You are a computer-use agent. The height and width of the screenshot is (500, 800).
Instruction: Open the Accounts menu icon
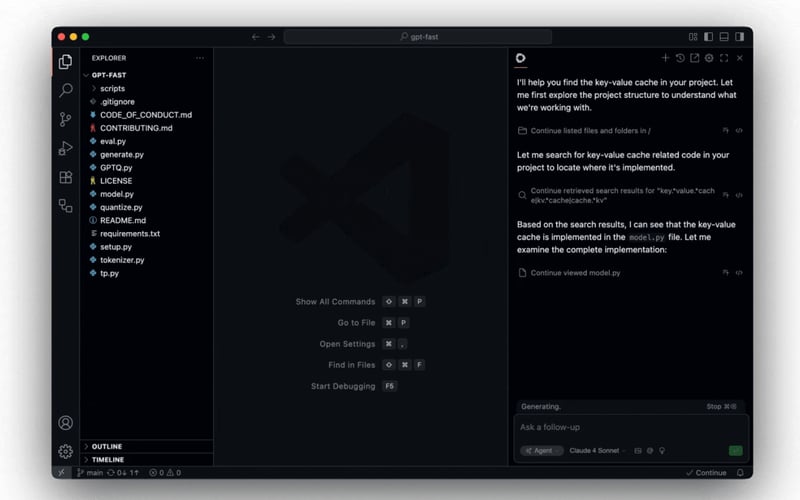(x=65, y=422)
